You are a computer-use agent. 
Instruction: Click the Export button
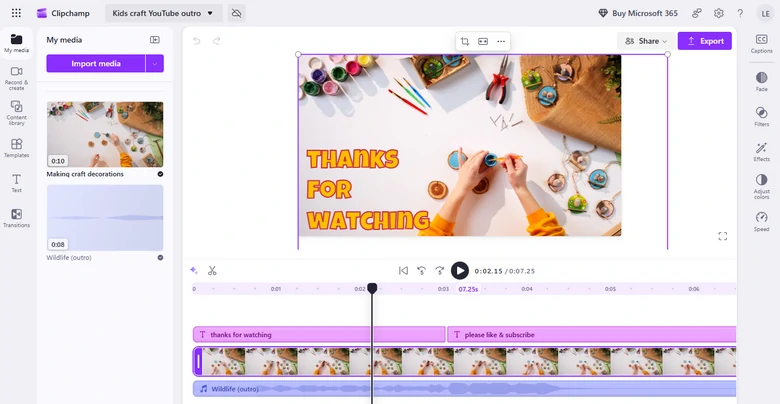pyautogui.click(x=704, y=41)
